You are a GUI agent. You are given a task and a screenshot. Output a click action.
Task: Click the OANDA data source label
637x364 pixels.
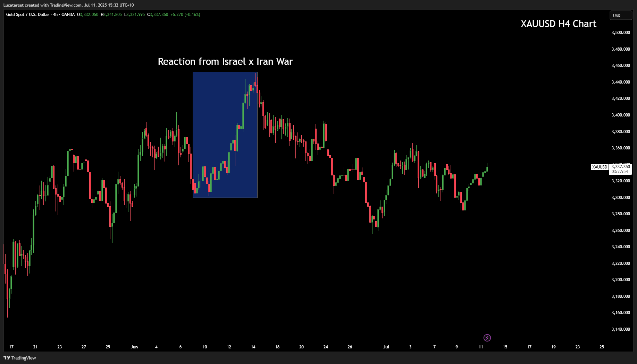point(68,15)
